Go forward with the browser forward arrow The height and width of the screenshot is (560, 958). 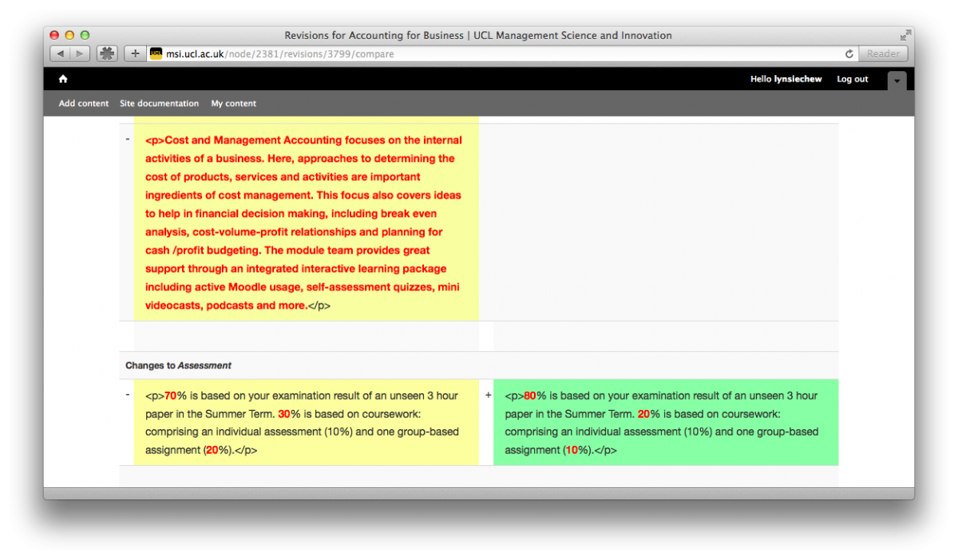point(80,53)
